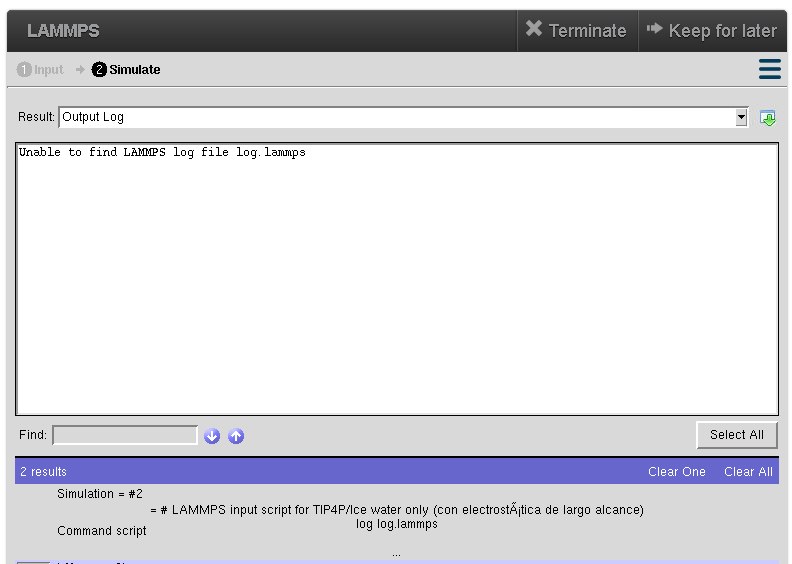Find next with the down arrow icon
The width and height of the screenshot is (792, 564).
212,436
